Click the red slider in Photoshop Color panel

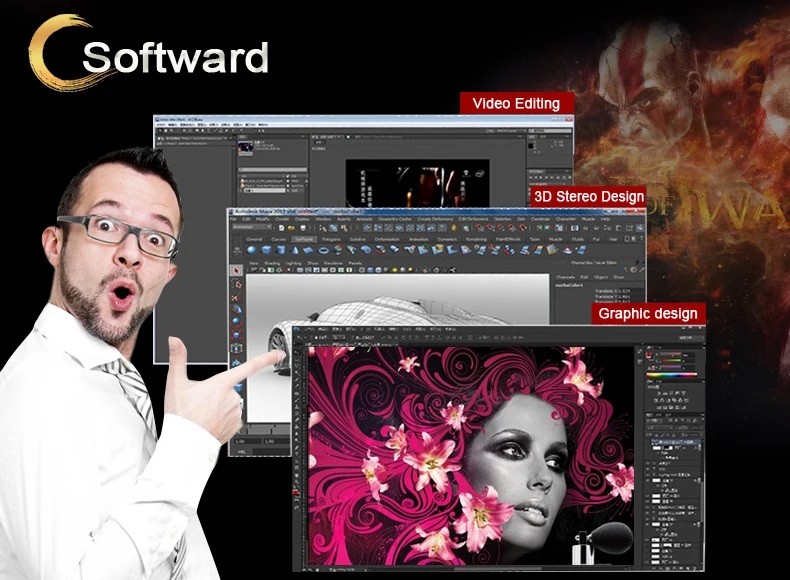[x=670, y=353]
